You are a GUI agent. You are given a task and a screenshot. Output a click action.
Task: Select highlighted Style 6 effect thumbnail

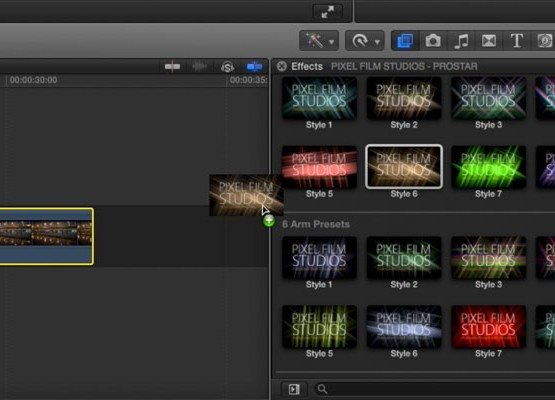coord(404,166)
